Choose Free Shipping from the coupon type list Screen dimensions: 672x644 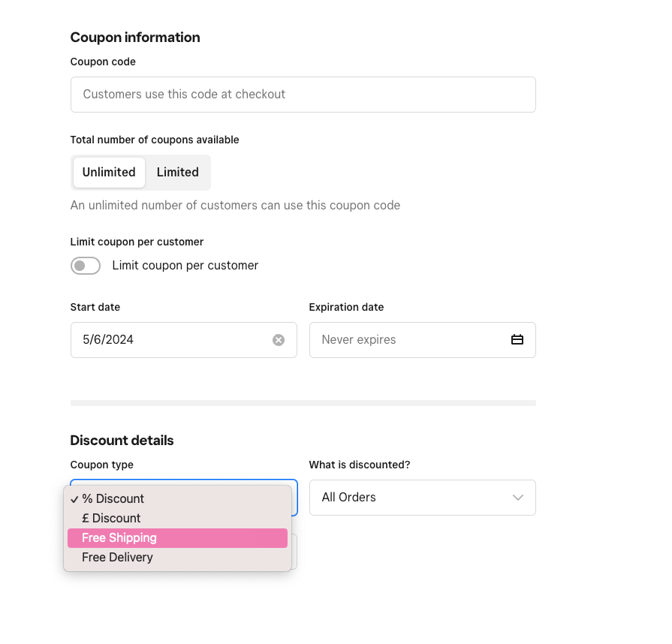click(119, 538)
